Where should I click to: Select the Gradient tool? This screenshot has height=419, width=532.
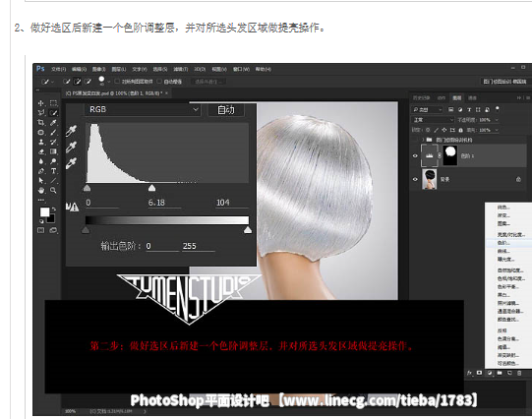[x=53, y=151]
